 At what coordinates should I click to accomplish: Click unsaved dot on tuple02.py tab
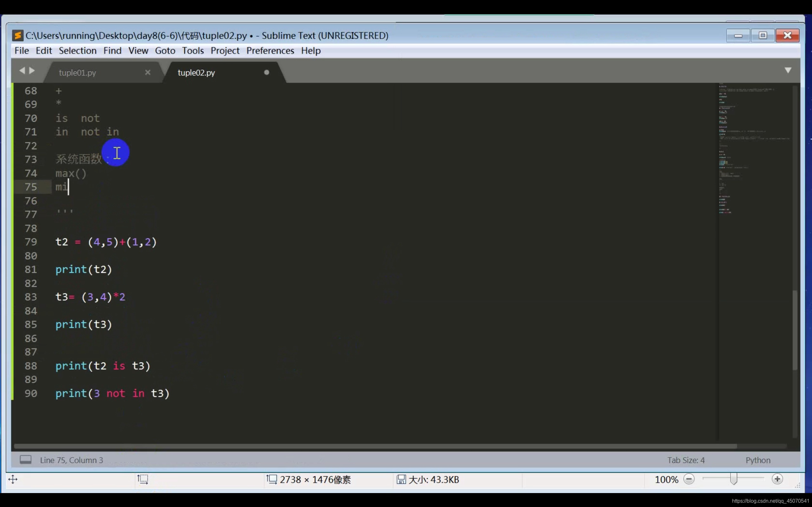coord(266,73)
